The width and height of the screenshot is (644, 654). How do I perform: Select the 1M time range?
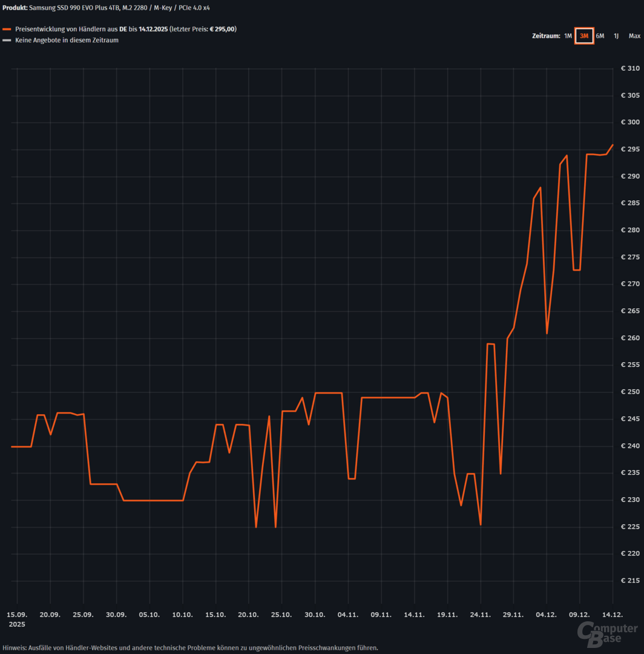[568, 36]
